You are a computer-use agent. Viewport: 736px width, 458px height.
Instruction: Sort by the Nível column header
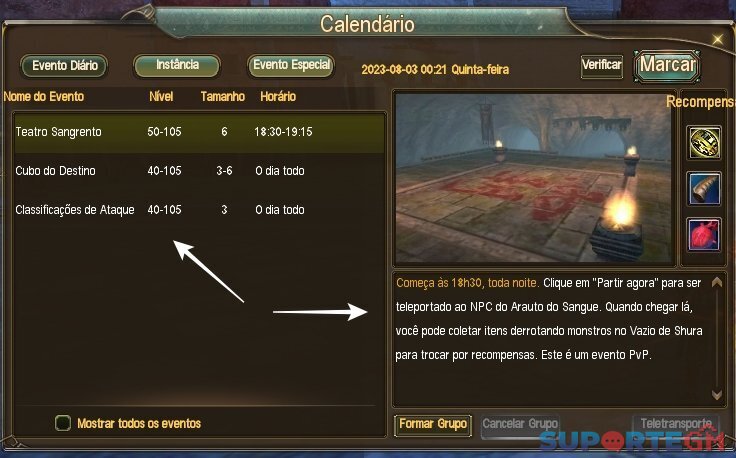(161, 96)
